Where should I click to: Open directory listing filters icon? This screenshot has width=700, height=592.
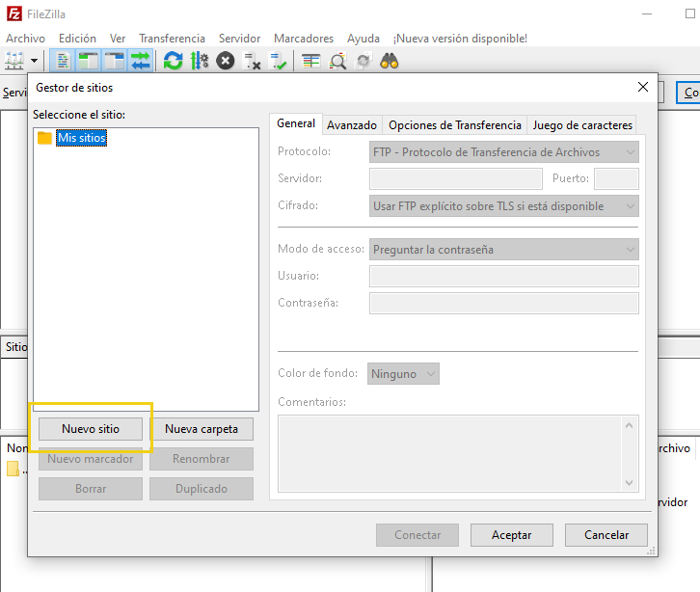point(310,61)
